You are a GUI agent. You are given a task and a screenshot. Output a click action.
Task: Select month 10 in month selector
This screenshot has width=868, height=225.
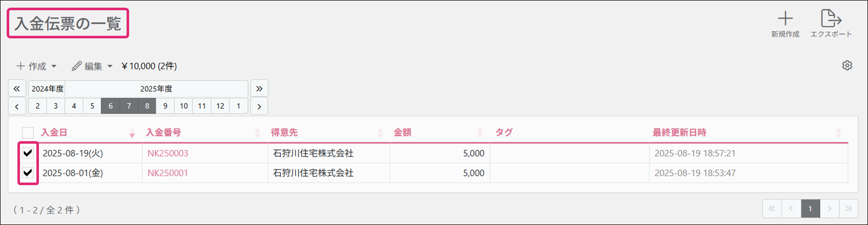point(183,106)
